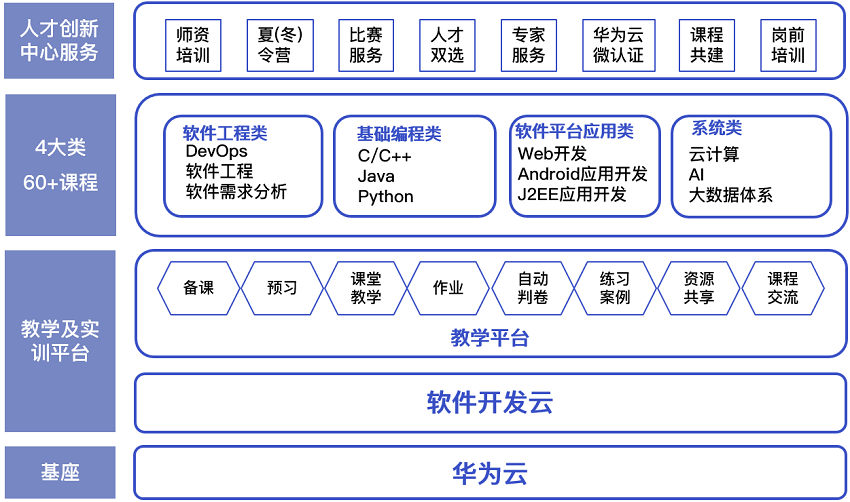The width and height of the screenshot is (850, 502).
Task: Click the Android应用开发 course text
Action: tap(583, 174)
